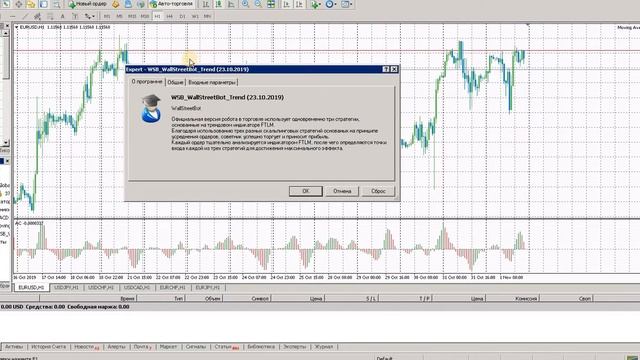Click left panel scrollbar up arrow
640x360 pixels.
[x=6, y=33]
